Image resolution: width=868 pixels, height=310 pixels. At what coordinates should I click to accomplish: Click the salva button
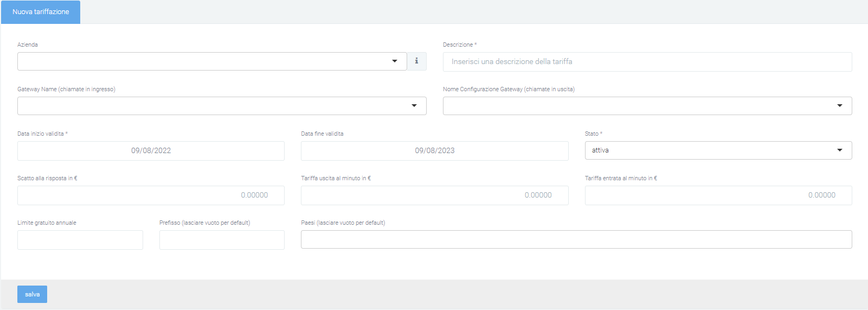pyautogui.click(x=32, y=294)
